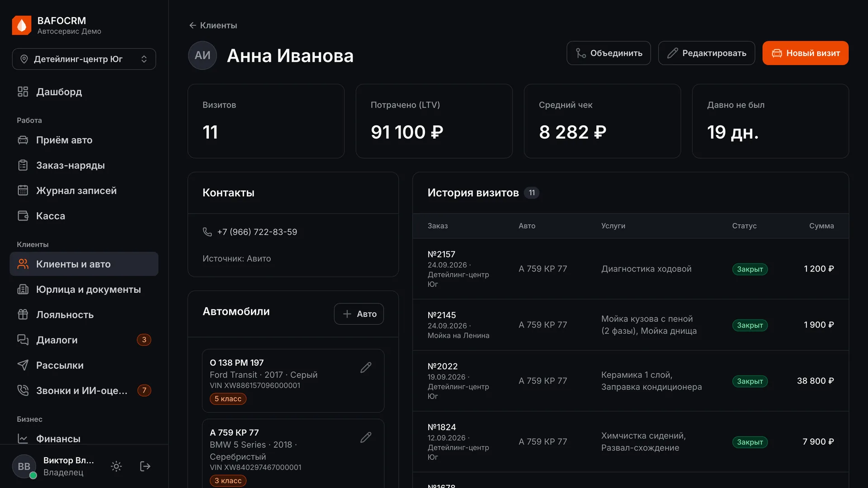868x488 pixels.
Task: Click the Диалоги chat icon
Action: click(23, 340)
